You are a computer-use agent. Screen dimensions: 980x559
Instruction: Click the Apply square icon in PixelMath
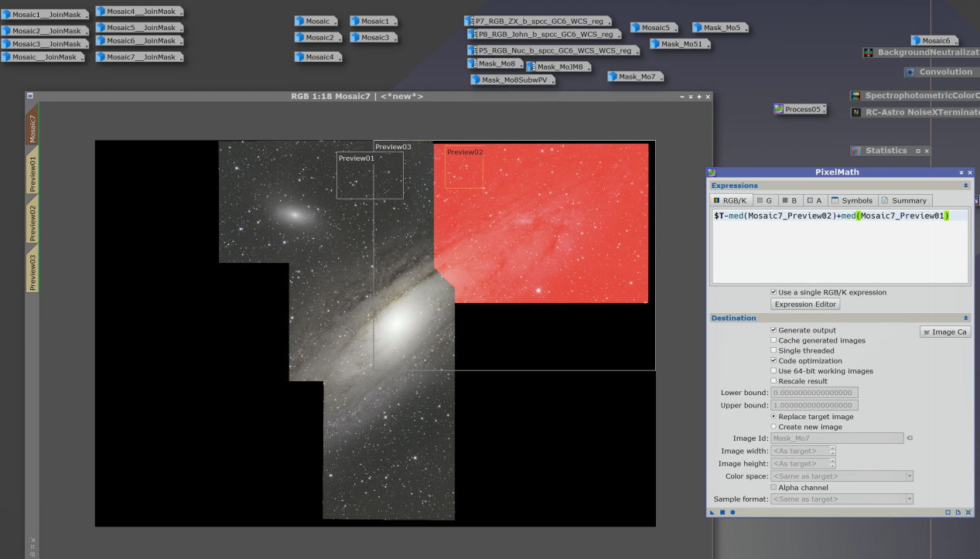click(722, 512)
